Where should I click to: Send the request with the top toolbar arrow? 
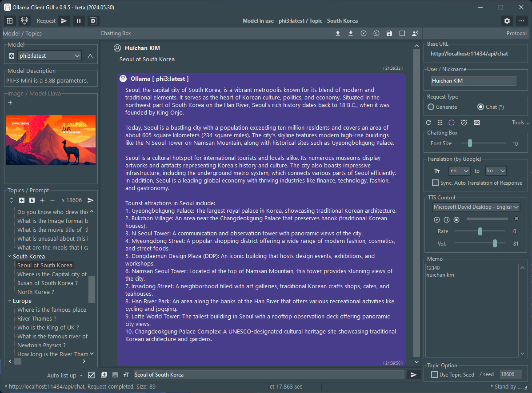pyautogui.click(x=64, y=21)
